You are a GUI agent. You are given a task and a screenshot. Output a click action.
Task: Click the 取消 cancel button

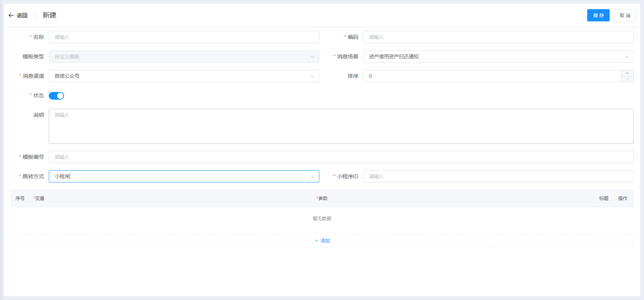(625, 15)
